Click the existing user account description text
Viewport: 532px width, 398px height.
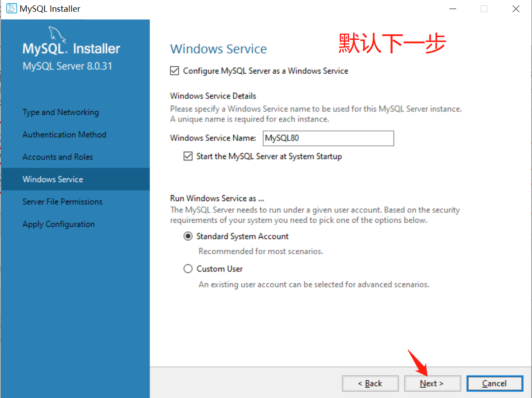coord(314,285)
